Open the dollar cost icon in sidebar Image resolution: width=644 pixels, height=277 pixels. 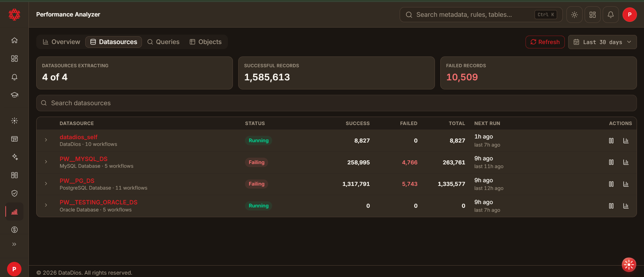pos(14,230)
